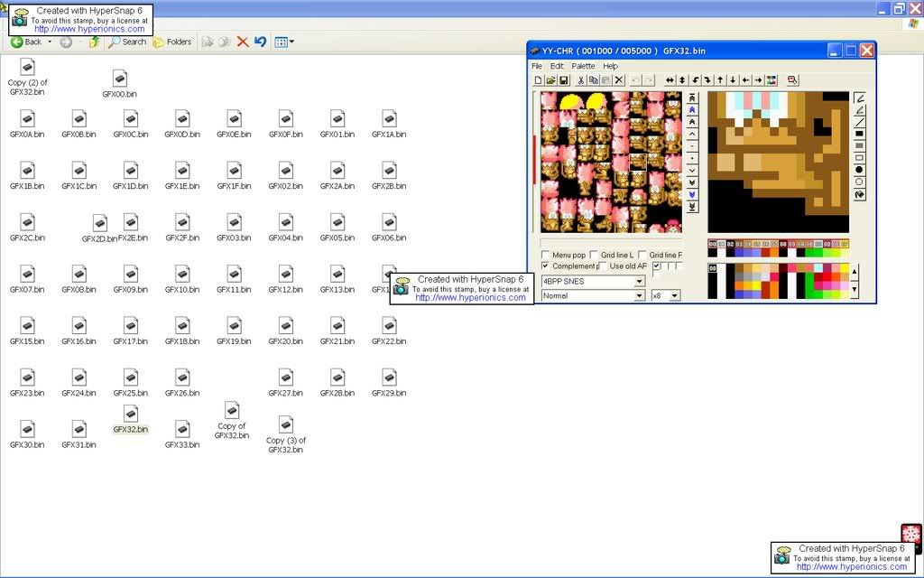This screenshot has width=924, height=578.
Task: Open the File menu in YY-CHR
Action: (537, 66)
